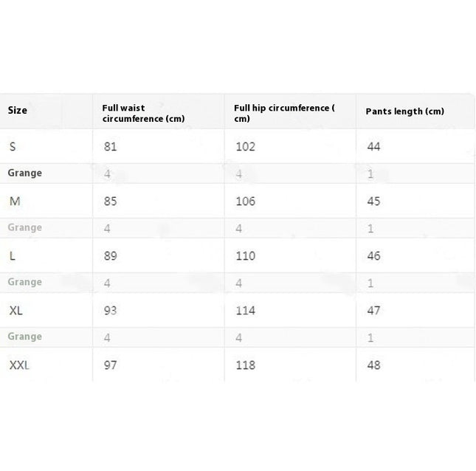The width and height of the screenshot is (476, 471).
Task: Click pants length value 47
Action: tap(373, 311)
